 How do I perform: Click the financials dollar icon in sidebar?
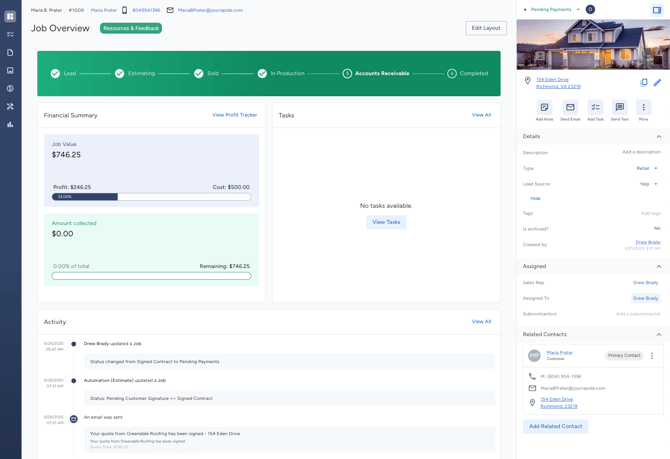tap(10, 89)
